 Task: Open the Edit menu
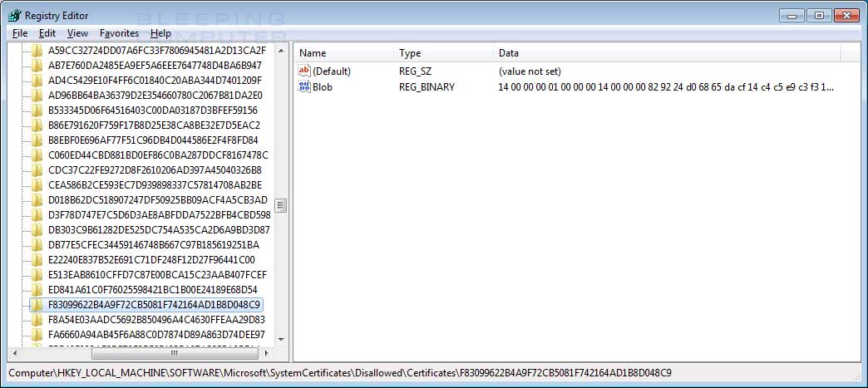coord(47,33)
